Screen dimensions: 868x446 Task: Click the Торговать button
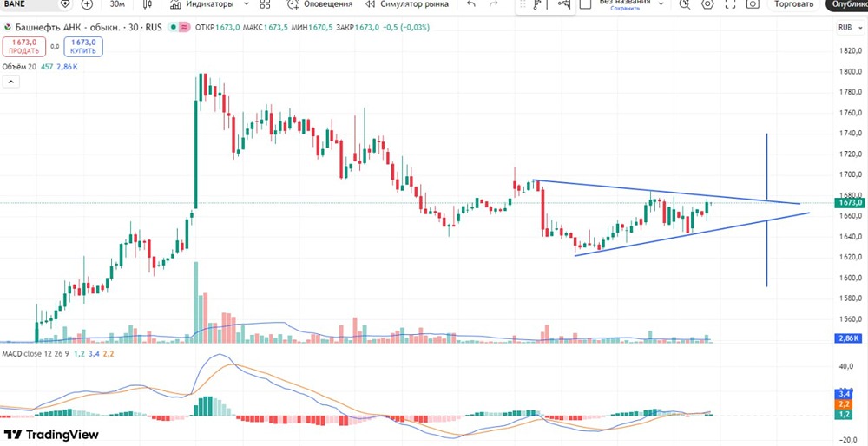point(794,3)
